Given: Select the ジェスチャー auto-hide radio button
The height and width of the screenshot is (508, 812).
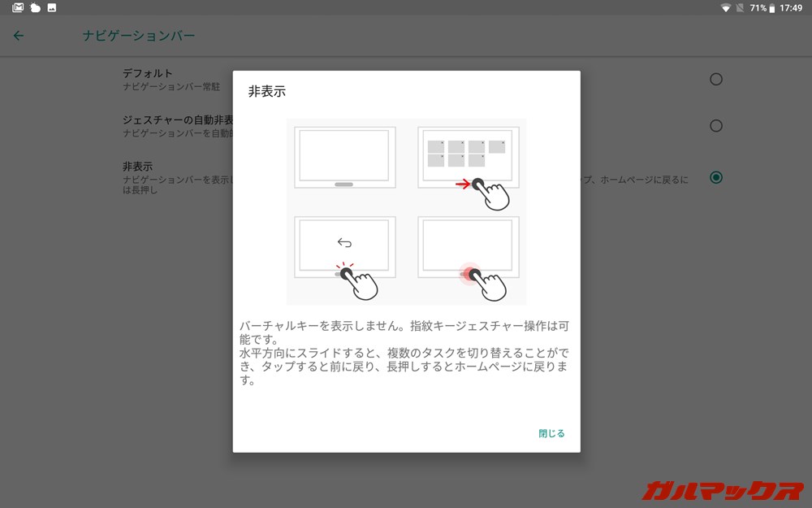Looking at the screenshot, I should click(715, 126).
